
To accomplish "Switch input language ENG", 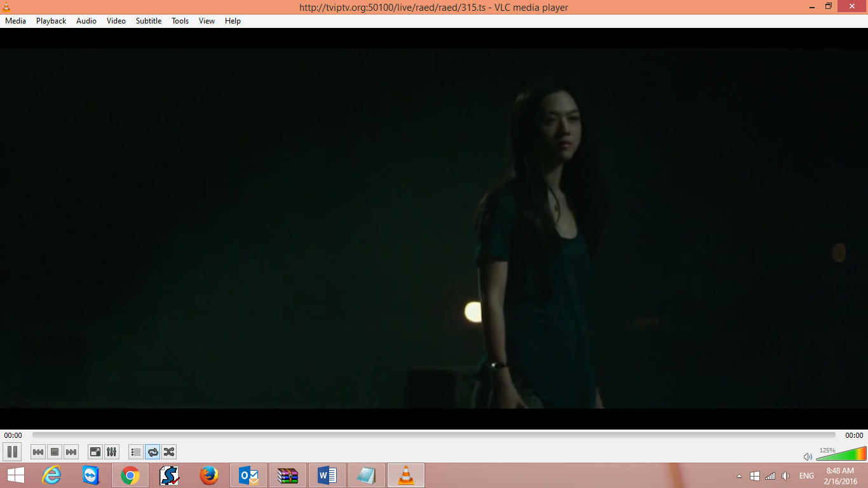I will [x=806, y=476].
